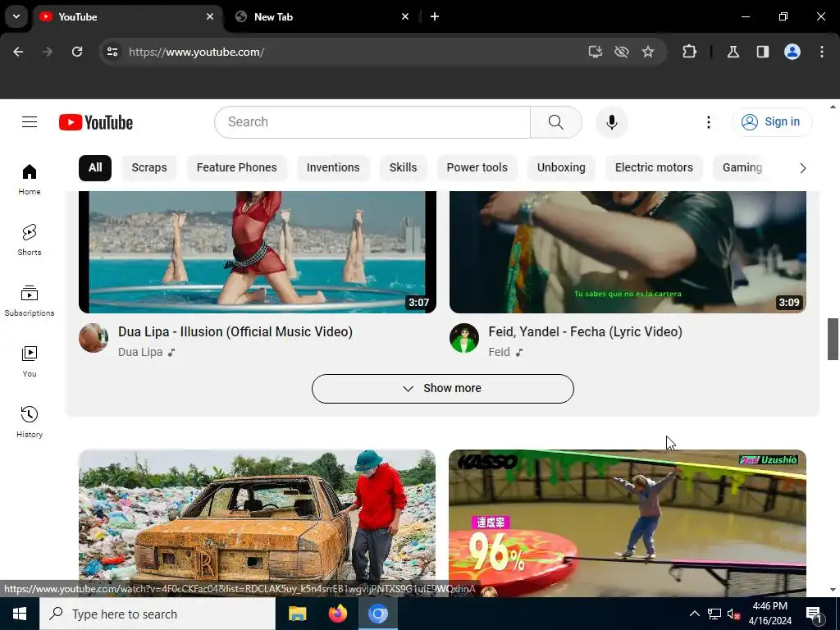The width and height of the screenshot is (840, 630).
Task: Open Dua Lipa - Illusion video title
Action: tap(235, 331)
